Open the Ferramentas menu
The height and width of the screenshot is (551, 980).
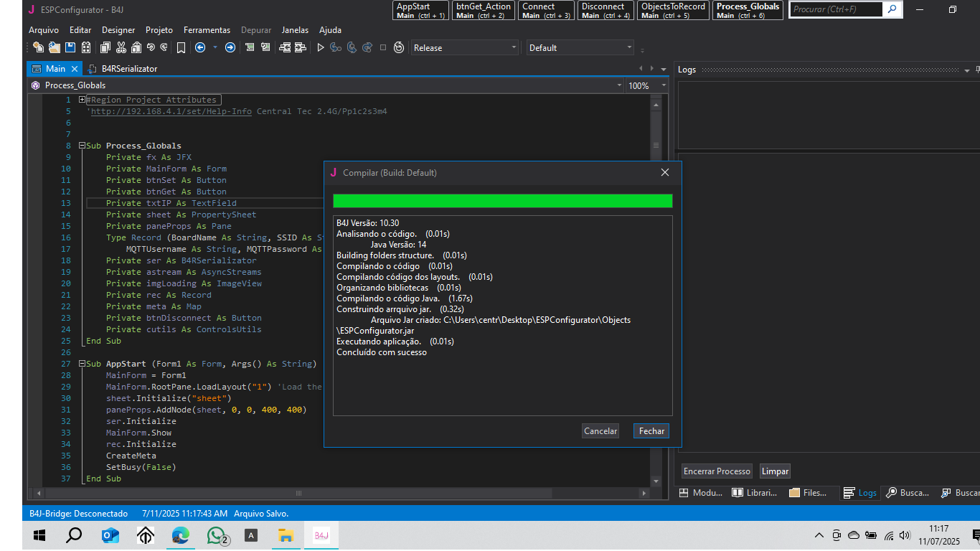207,30
